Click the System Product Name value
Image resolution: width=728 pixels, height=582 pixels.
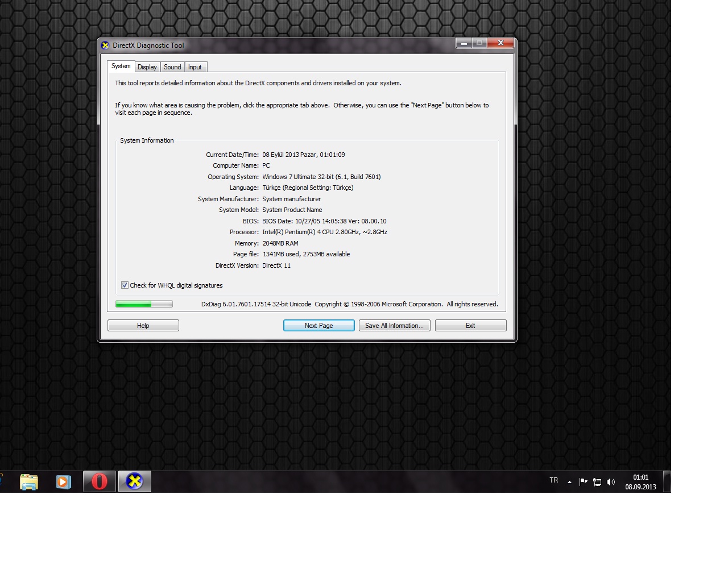(x=292, y=210)
